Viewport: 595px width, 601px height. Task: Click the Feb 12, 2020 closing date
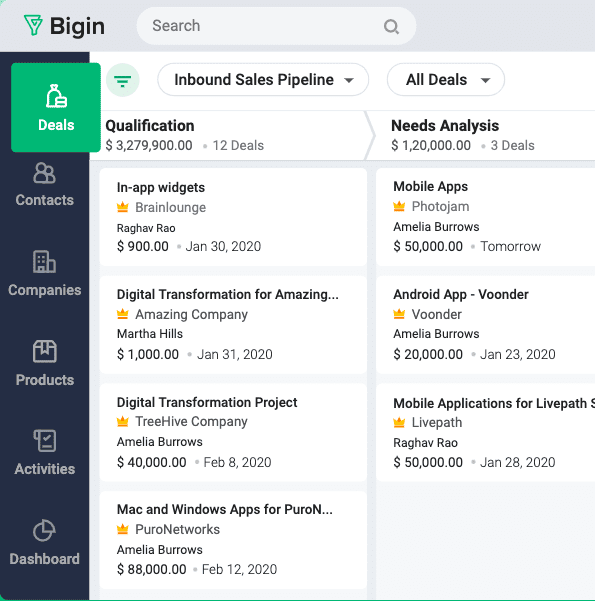click(x=240, y=570)
